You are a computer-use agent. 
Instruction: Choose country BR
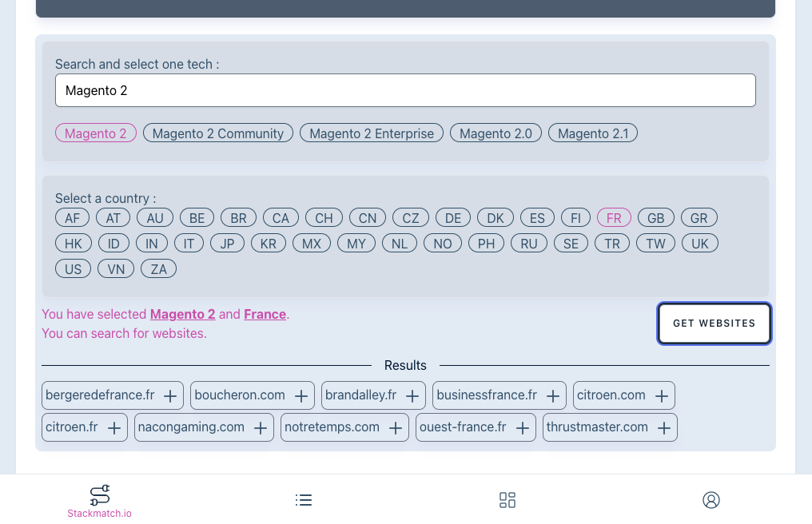pos(239,217)
